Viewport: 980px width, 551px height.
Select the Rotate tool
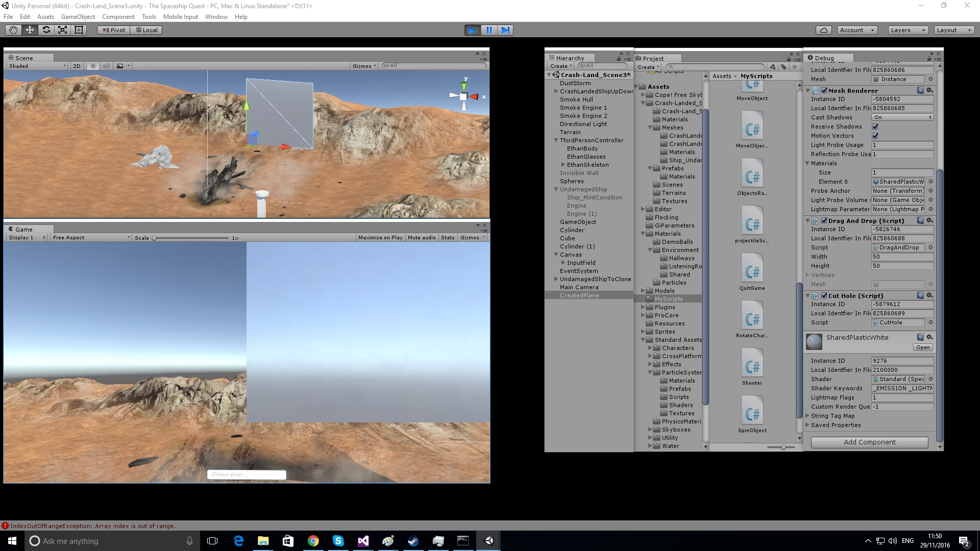pos(46,30)
